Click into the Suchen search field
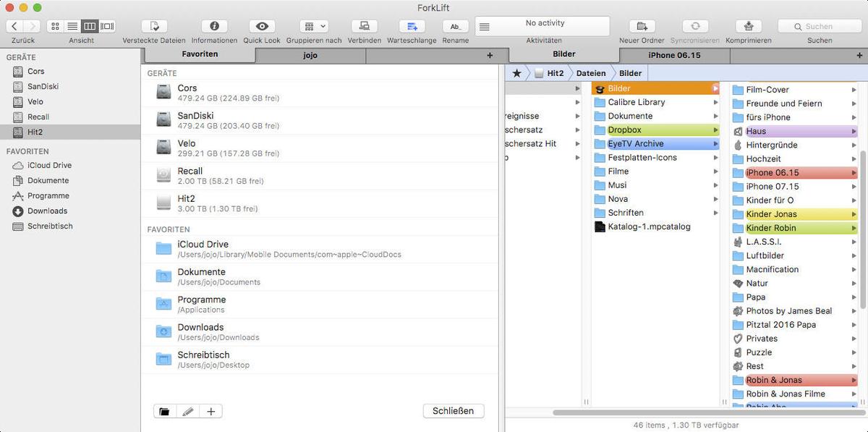This screenshot has width=868, height=432. click(819, 26)
